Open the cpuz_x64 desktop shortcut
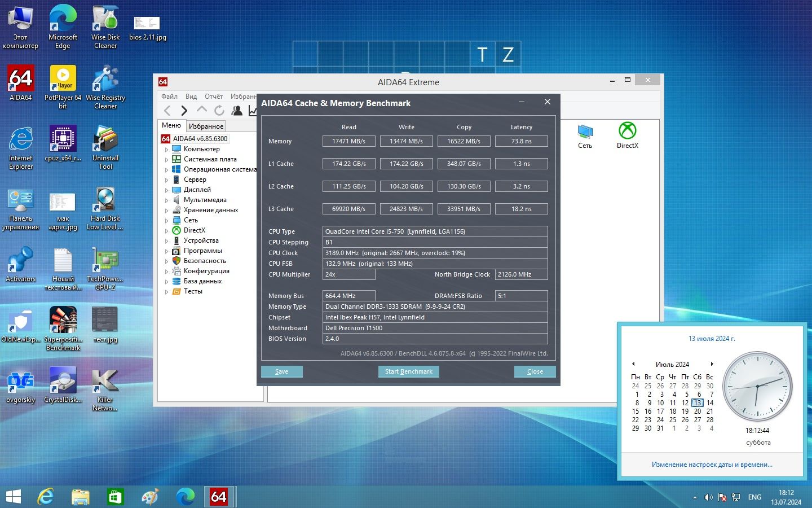This screenshot has width=812, height=508. coord(63,143)
